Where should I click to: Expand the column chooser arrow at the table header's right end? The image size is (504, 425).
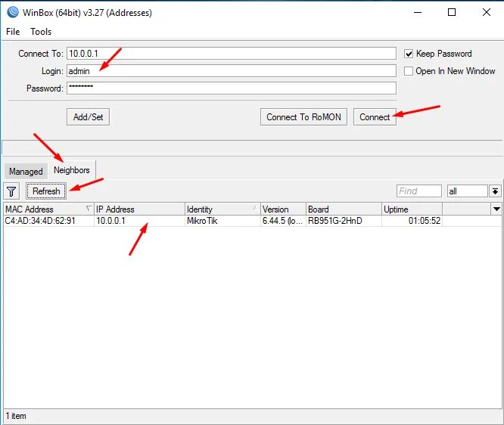(496, 209)
